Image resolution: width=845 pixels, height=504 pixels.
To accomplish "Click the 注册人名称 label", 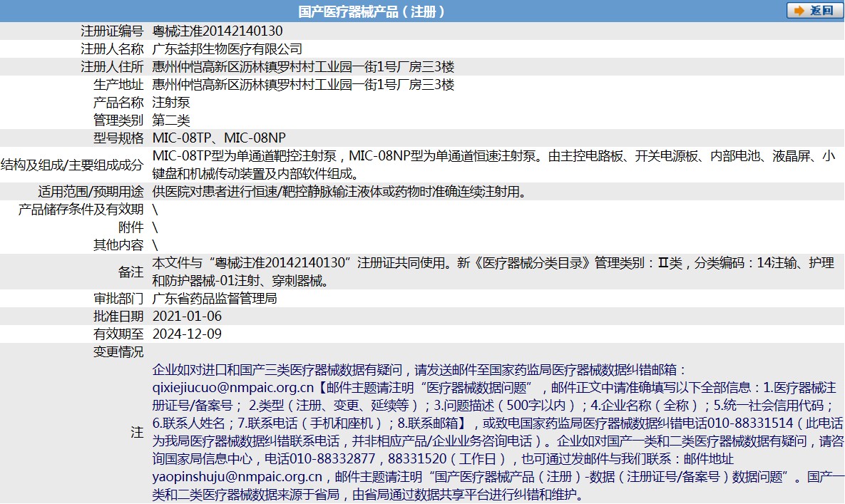I will pyautogui.click(x=112, y=49).
